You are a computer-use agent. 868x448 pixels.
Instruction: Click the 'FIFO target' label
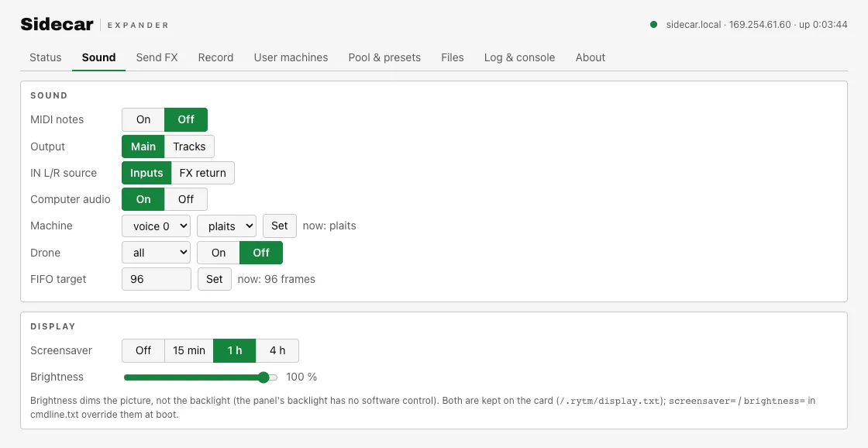(58, 279)
